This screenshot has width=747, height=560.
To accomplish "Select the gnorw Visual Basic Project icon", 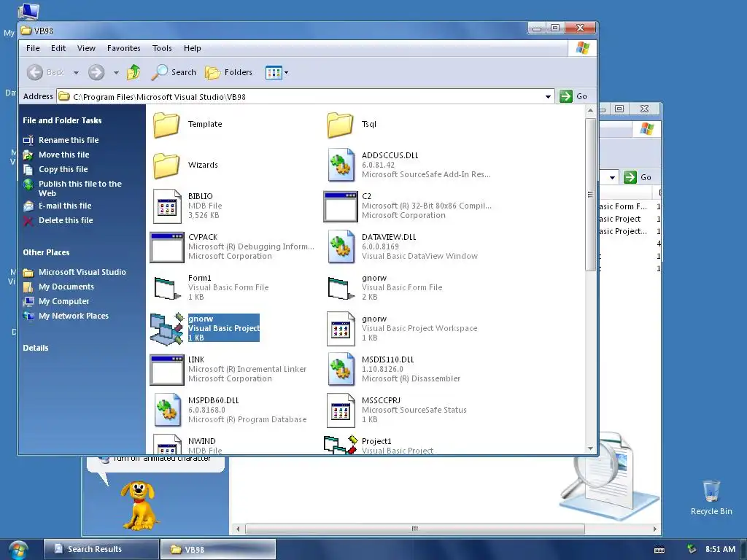I will (x=167, y=329).
